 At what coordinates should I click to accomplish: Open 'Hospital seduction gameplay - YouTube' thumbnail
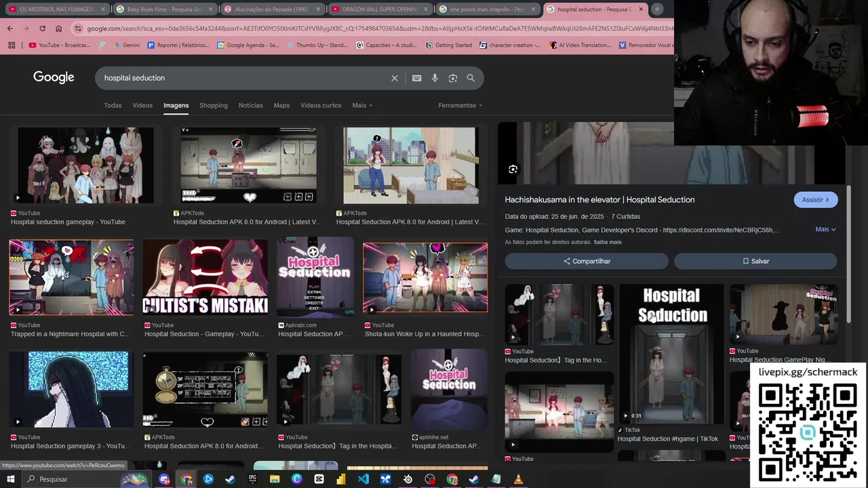(x=85, y=165)
